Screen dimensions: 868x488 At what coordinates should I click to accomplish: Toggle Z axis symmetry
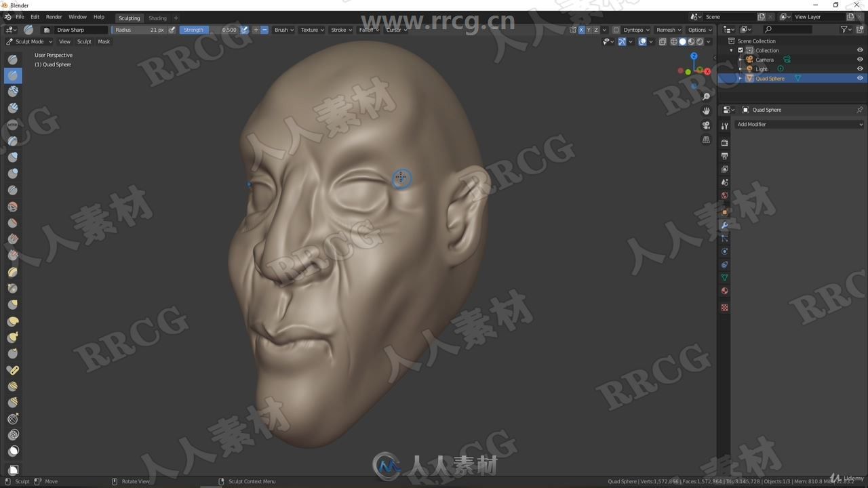596,30
